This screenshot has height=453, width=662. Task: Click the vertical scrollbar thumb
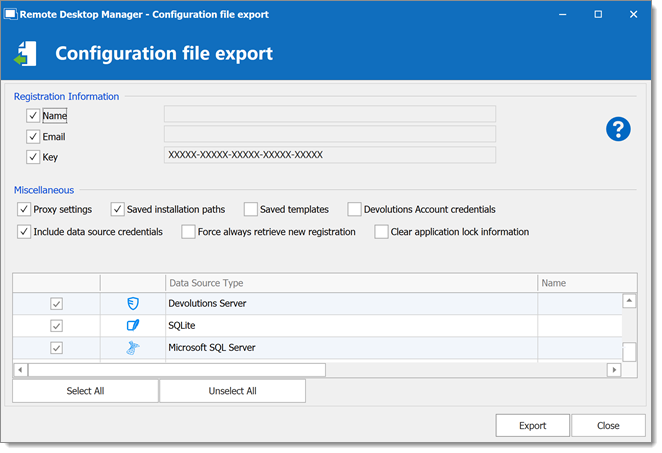[x=629, y=352]
